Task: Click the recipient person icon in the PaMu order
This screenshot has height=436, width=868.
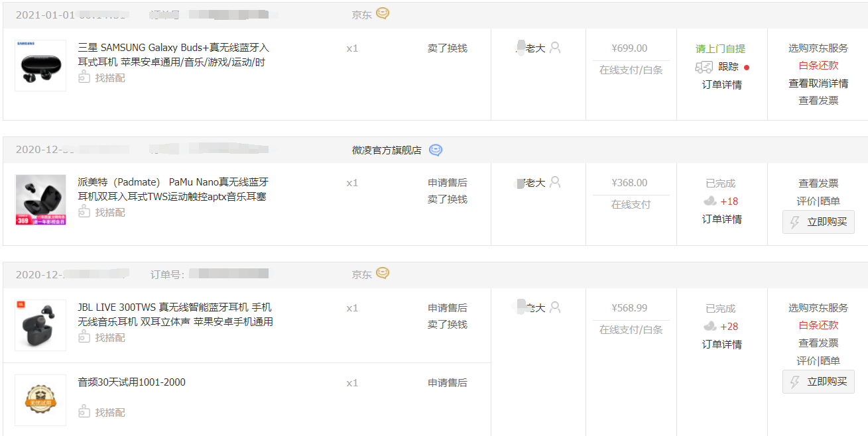Action: click(555, 182)
